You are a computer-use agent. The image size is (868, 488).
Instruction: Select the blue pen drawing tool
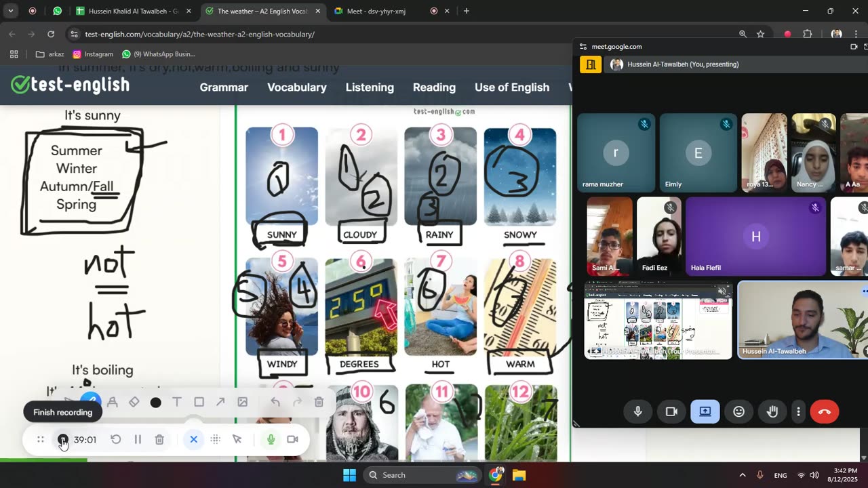[90, 402]
